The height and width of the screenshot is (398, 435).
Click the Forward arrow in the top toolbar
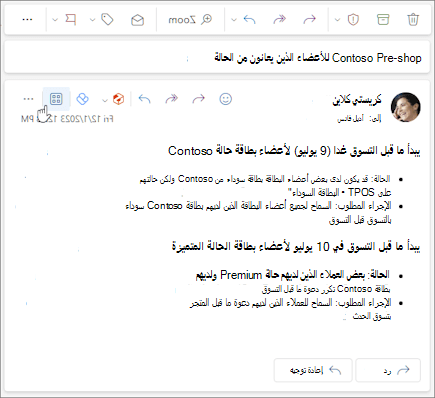click(x=249, y=19)
